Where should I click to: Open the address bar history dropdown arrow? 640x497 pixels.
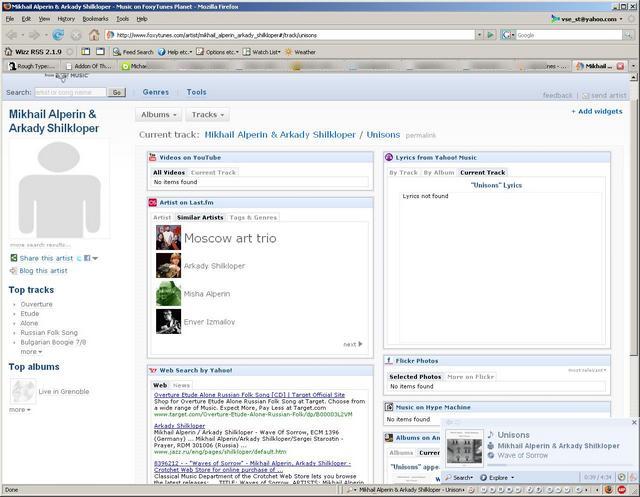click(480, 35)
